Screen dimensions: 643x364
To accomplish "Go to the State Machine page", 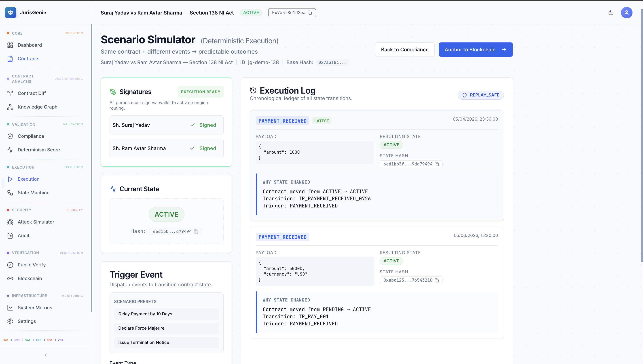I will 34,192.
